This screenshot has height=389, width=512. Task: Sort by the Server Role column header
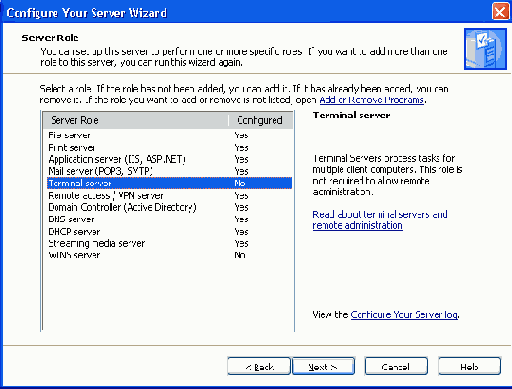coord(136,120)
